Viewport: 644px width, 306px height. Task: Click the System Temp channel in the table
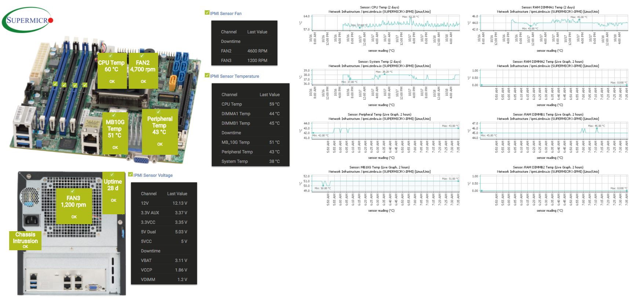235,161
